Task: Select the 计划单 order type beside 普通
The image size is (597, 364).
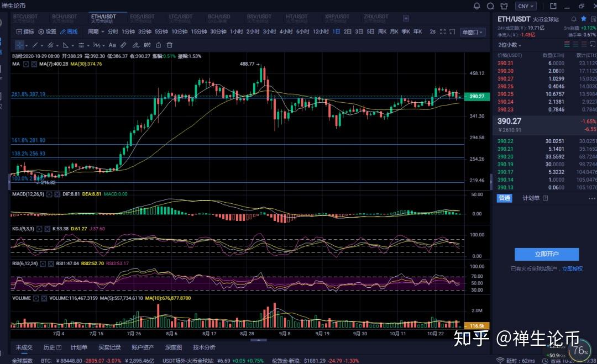Action: tap(531, 198)
